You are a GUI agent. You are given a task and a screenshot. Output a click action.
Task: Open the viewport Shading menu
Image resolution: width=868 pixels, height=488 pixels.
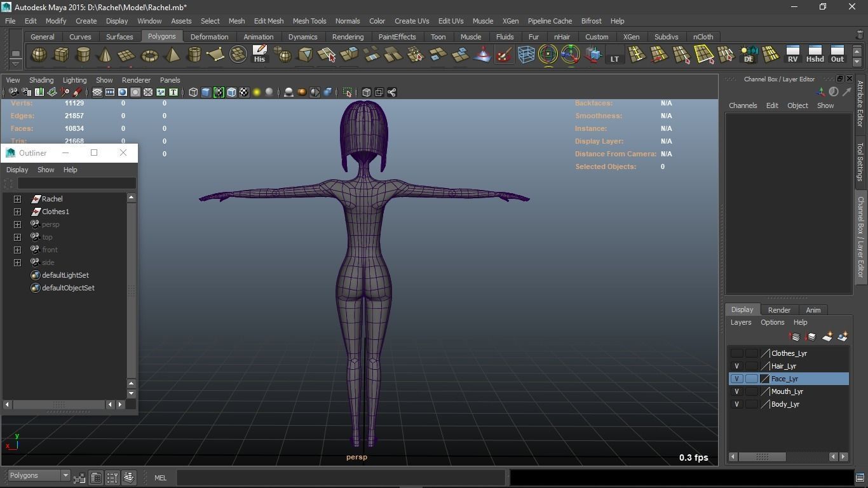(41, 80)
